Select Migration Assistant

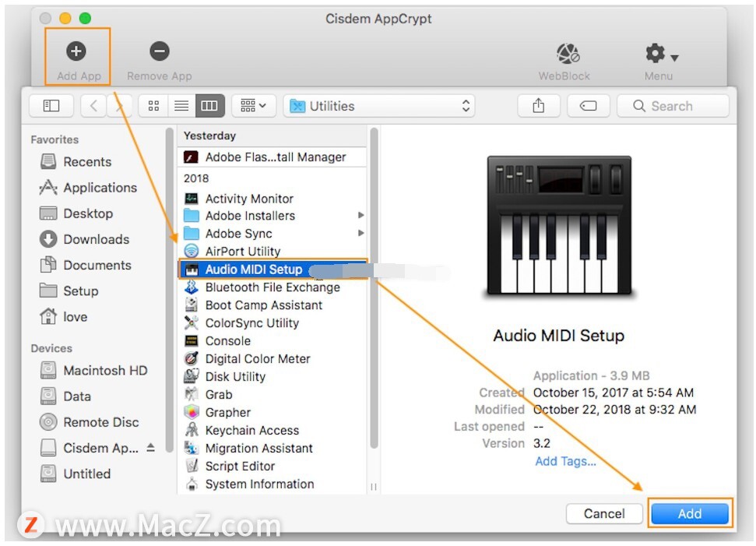[272, 448]
